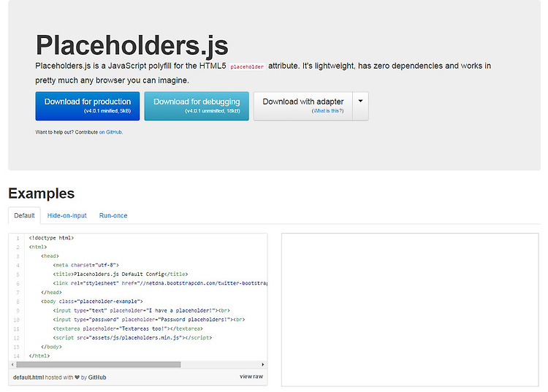Select the Default examples tab

24,215
